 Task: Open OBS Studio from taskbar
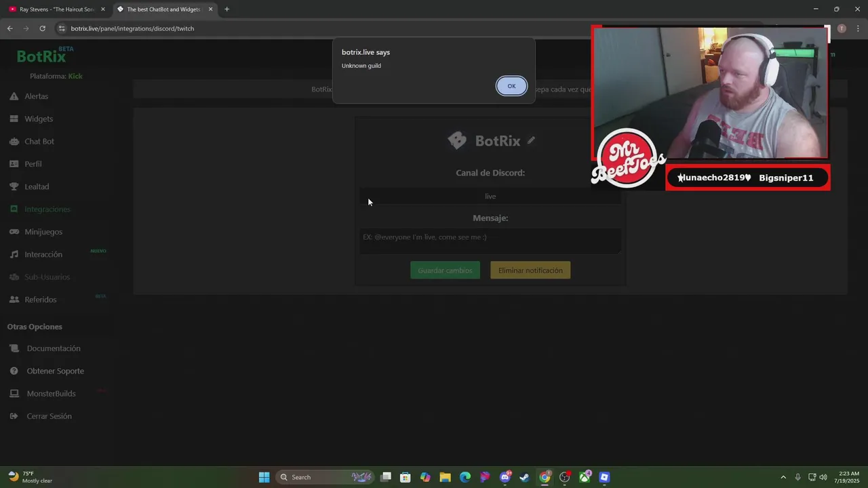click(564, 477)
